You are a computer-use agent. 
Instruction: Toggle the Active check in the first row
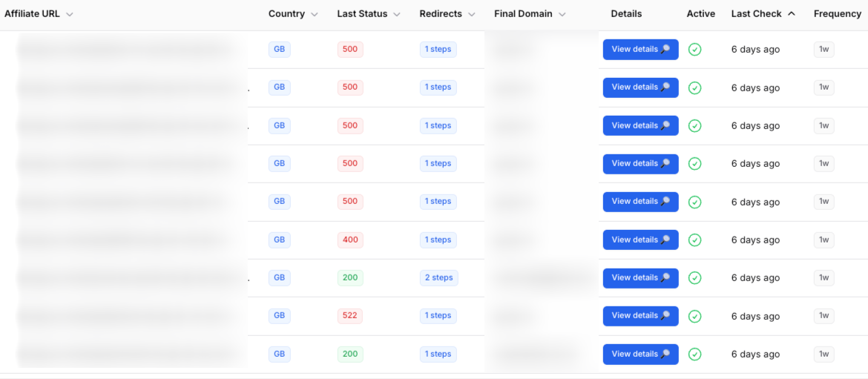click(x=694, y=50)
